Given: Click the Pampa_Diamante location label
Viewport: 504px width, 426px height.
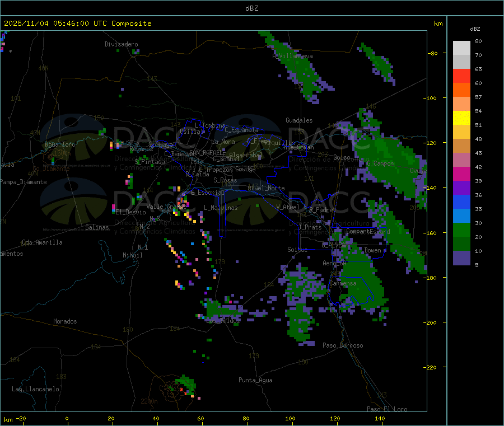Looking at the screenshot, I should [x=24, y=182].
